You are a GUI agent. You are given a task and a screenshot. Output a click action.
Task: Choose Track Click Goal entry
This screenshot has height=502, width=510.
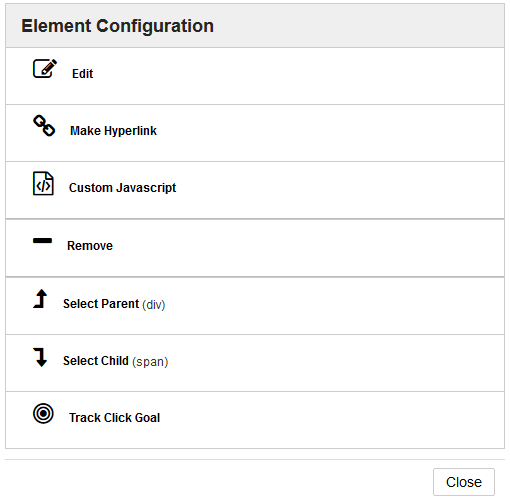point(255,420)
